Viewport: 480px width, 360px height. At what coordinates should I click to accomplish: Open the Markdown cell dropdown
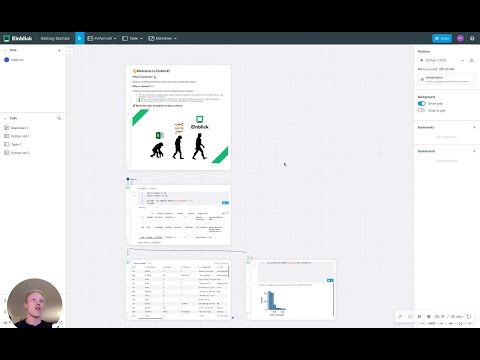175,38
